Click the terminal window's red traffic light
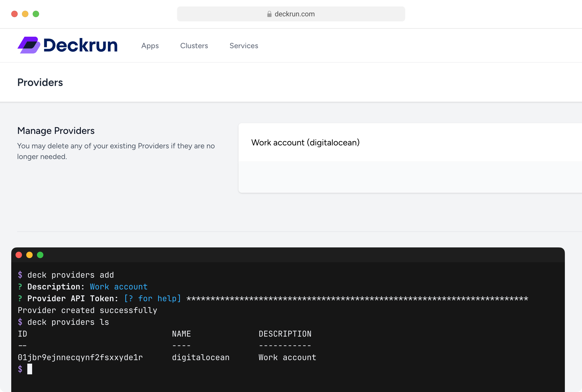The height and width of the screenshot is (392, 582). [x=19, y=255]
